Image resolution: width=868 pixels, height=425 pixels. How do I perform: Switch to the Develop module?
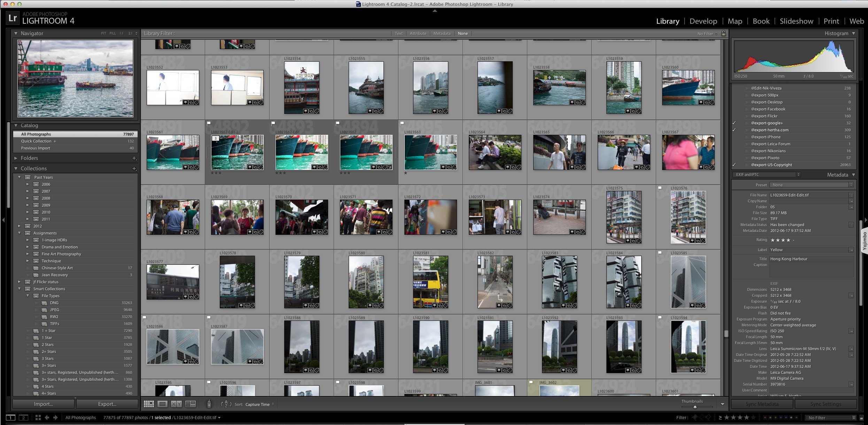[x=703, y=21]
